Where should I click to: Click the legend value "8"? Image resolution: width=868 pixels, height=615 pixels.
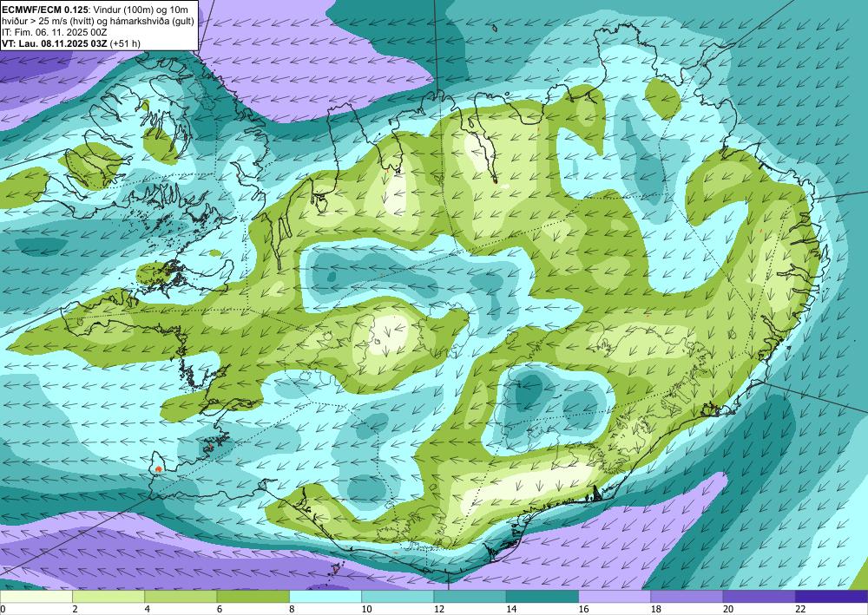pyautogui.click(x=292, y=609)
